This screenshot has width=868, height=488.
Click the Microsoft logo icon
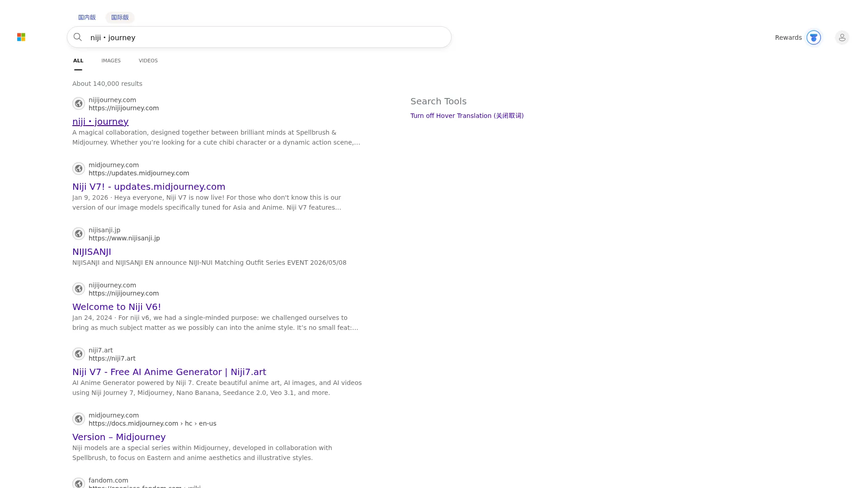pyautogui.click(x=21, y=37)
